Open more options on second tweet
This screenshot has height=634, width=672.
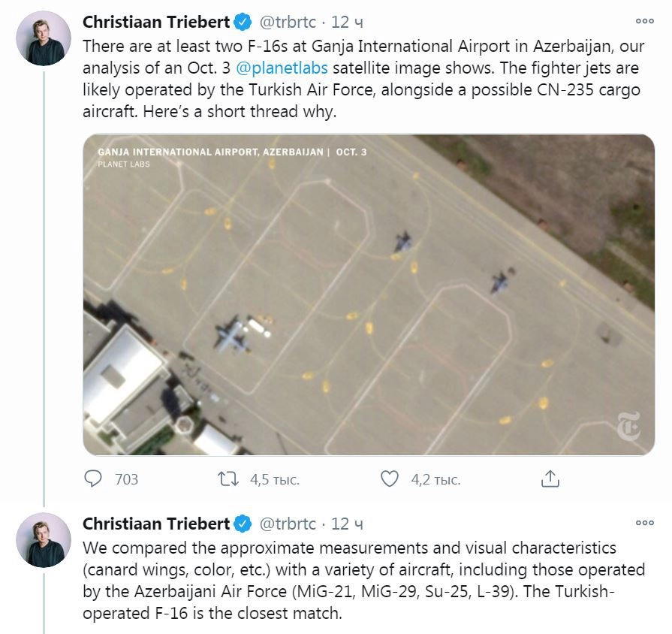point(644,523)
